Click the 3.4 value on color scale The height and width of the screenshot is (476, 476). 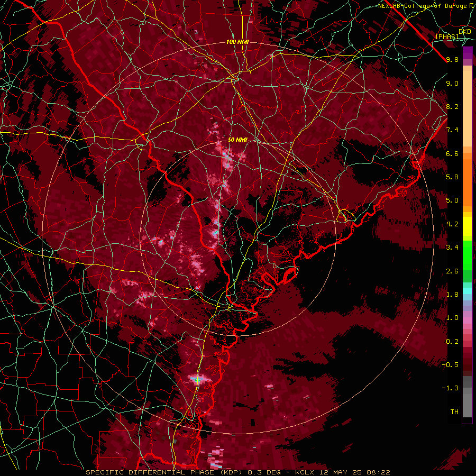452,248
